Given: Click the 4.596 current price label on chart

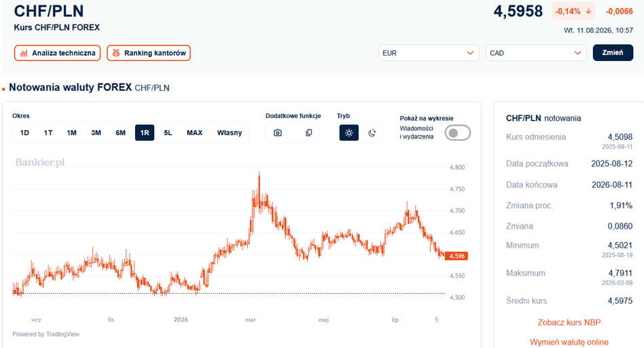Looking at the screenshot, I should pyautogui.click(x=457, y=256).
